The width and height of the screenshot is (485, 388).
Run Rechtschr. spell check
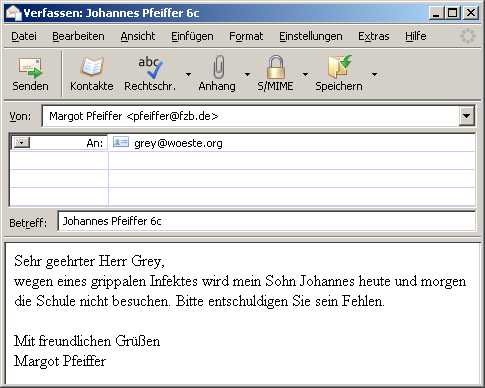point(150,74)
